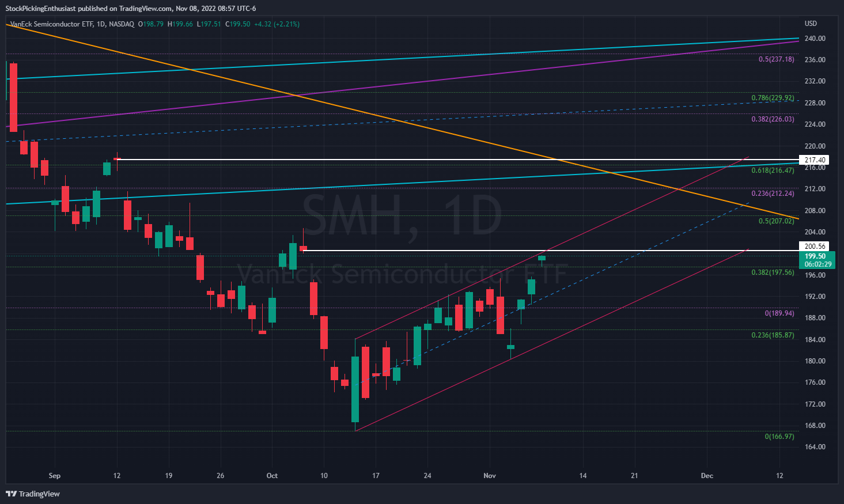This screenshot has width=844, height=504.
Task: Click the 24 label on the date axis
Action: point(427,476)
